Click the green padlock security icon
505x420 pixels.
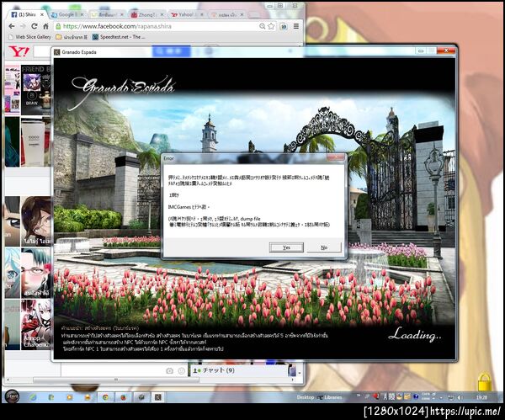58,26
